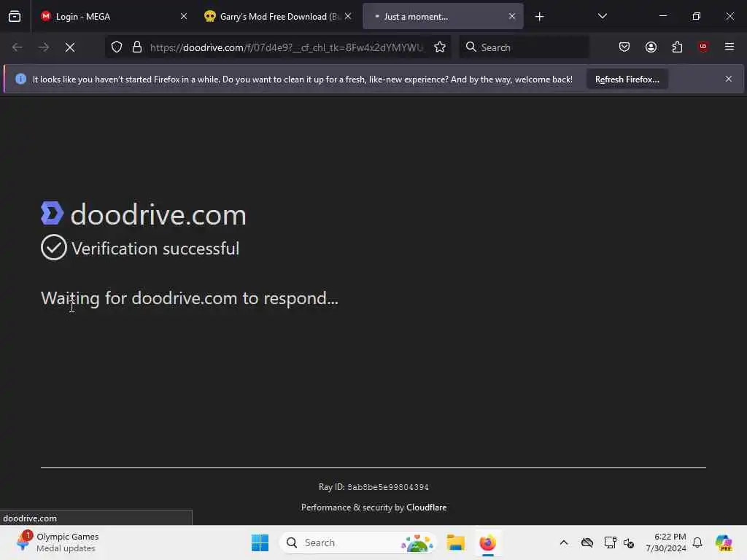The image size is (747, 560).
Task: Go forward to the next page
Action: (x=43, y=47)
